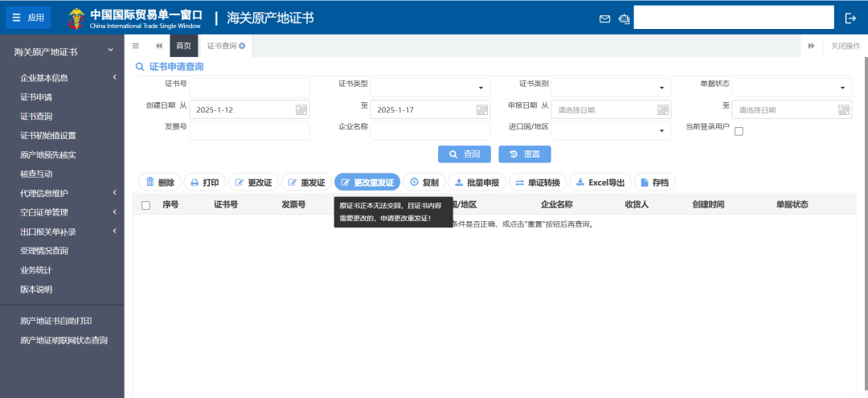Click the 打印 print button
The height and width of the screenshot is (398, 868).
205,183
